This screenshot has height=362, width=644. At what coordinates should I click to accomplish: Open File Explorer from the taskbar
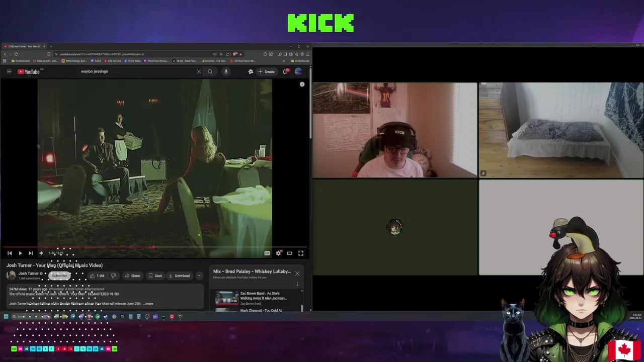pos(65,317)
